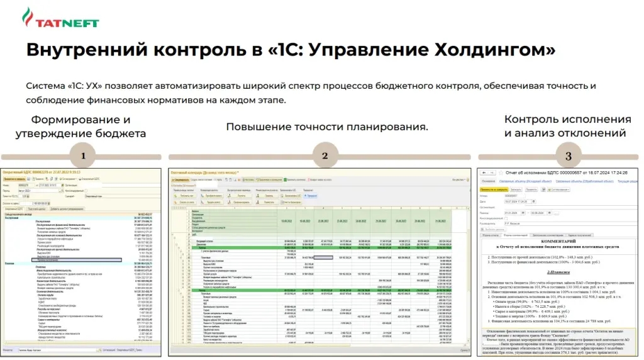Screen dimensions: 644x360
Task: Click Погасить button in payment calendar
Action: coord(240,196)
